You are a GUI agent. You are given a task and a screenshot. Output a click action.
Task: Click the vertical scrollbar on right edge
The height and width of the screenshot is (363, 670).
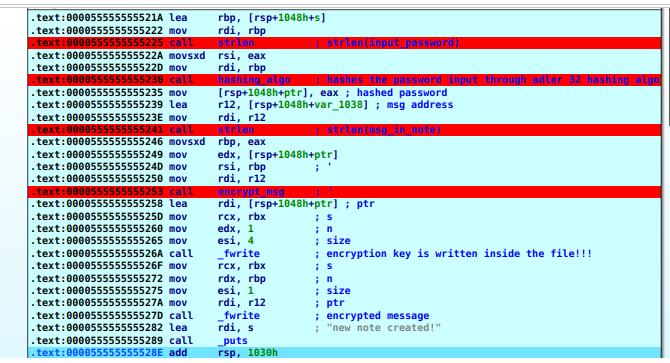coord(665,67)
